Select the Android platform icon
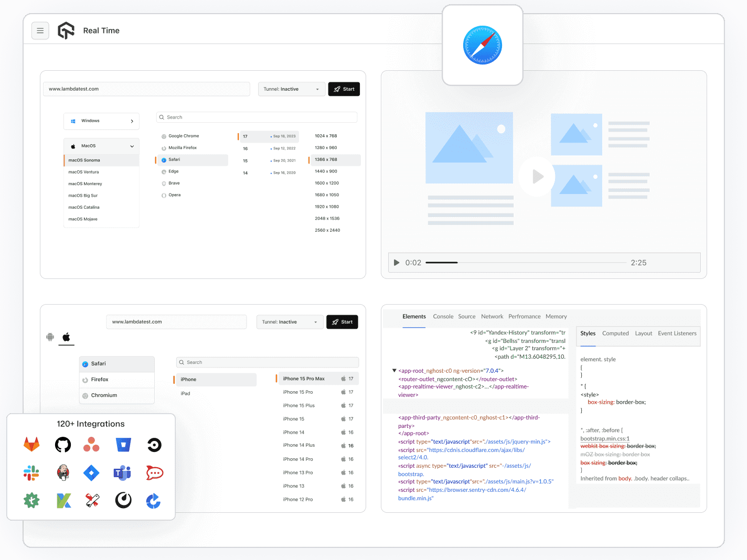Image resolution: width=747 pixels, height=560 pixels. point(50,337)
